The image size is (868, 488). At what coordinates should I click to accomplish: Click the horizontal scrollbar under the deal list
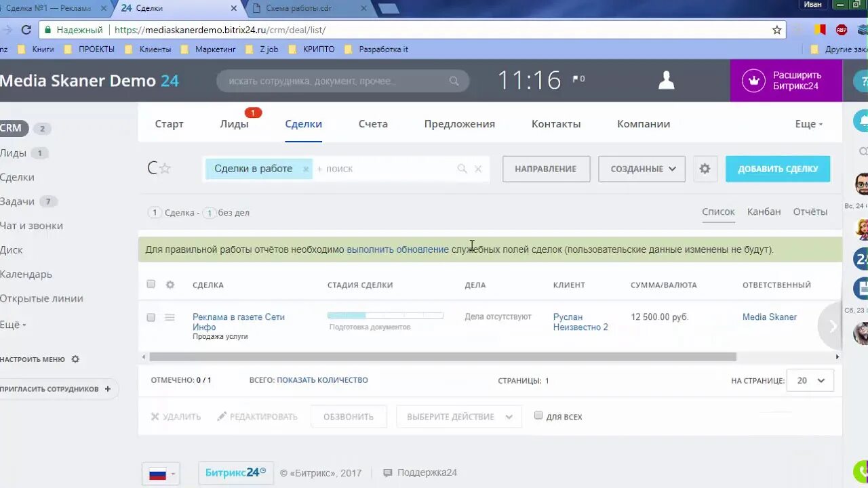443,357
